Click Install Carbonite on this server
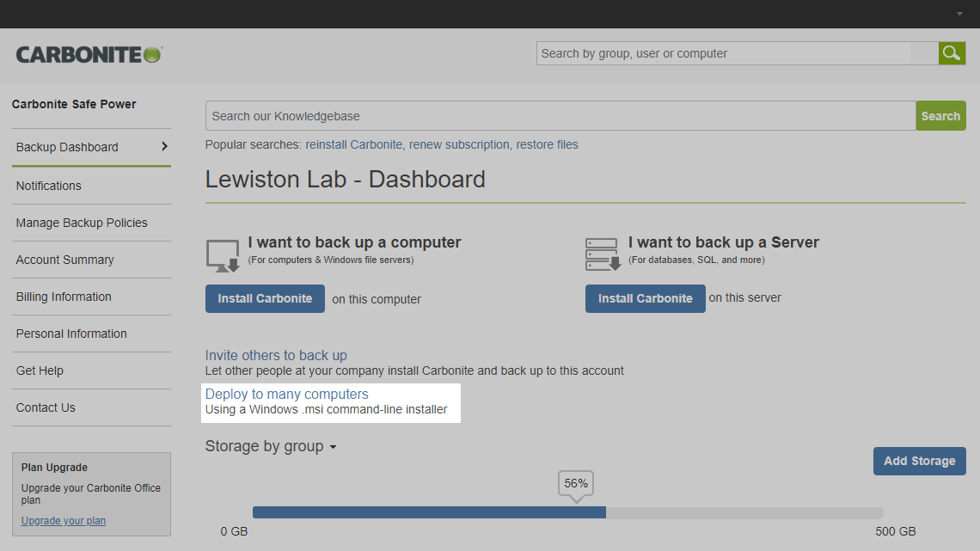 click(645, 298)
